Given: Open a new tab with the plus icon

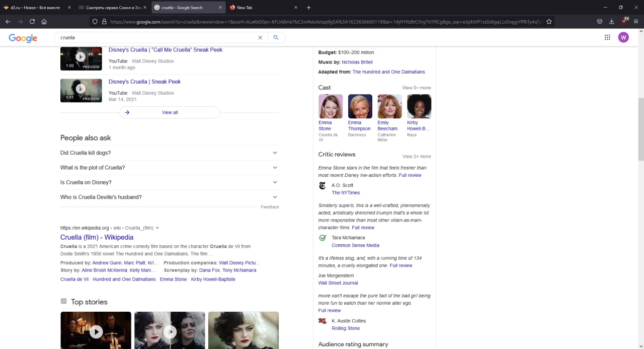Looking at the screenshot, I should click(309, 8).
